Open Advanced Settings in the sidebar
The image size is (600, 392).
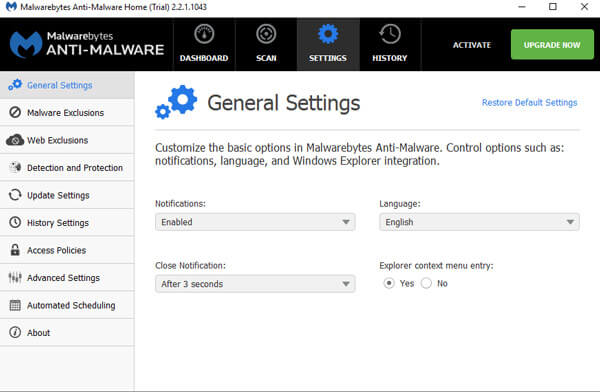tap(67, 278)
